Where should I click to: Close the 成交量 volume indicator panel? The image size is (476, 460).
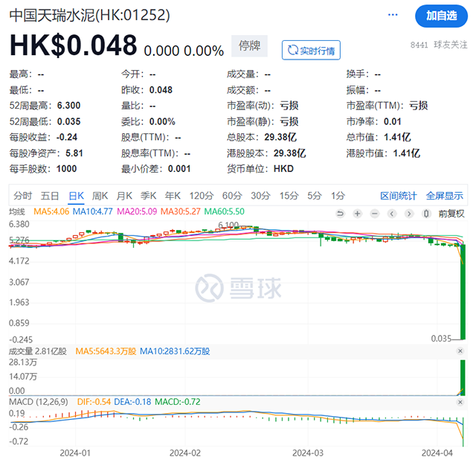click(x=460, y=351)
